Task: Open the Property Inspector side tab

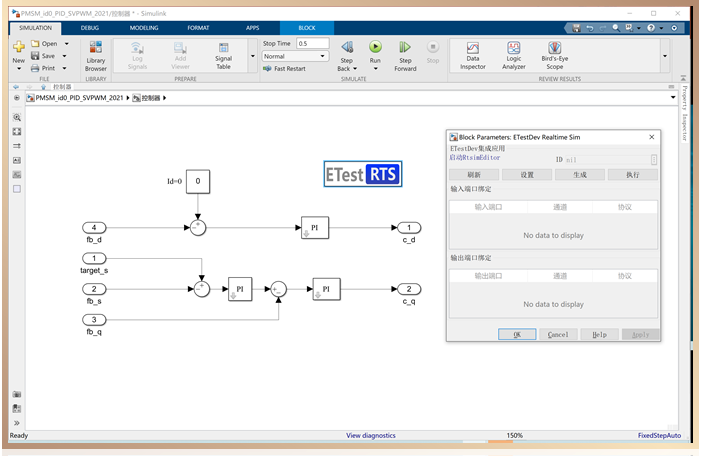Action: point(685,114)
